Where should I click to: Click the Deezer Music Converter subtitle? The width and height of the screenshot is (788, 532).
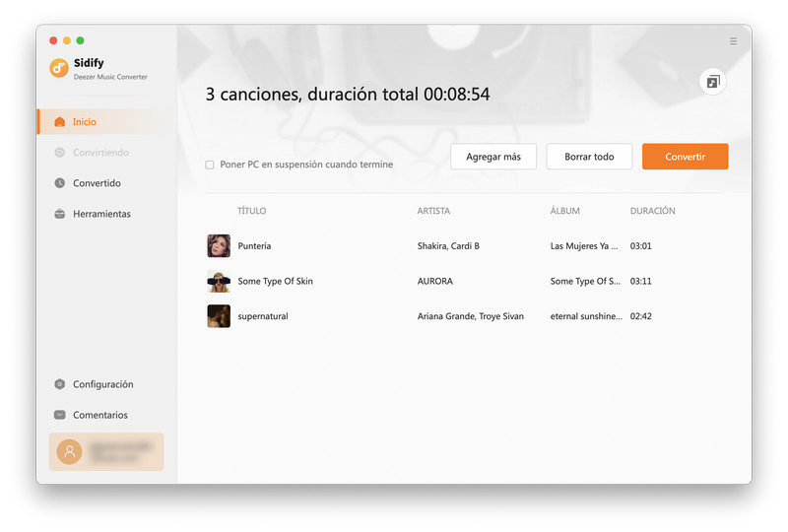click(110, 77)
